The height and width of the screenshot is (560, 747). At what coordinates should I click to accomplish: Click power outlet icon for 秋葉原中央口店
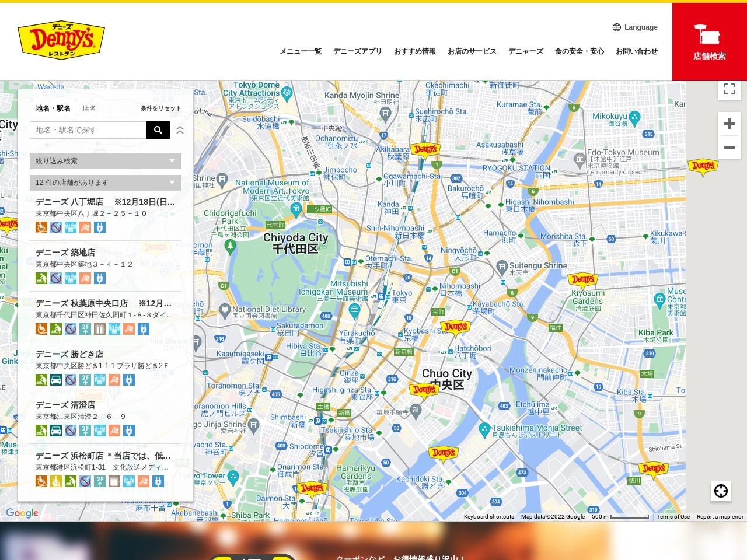click(x=144, y=329)
